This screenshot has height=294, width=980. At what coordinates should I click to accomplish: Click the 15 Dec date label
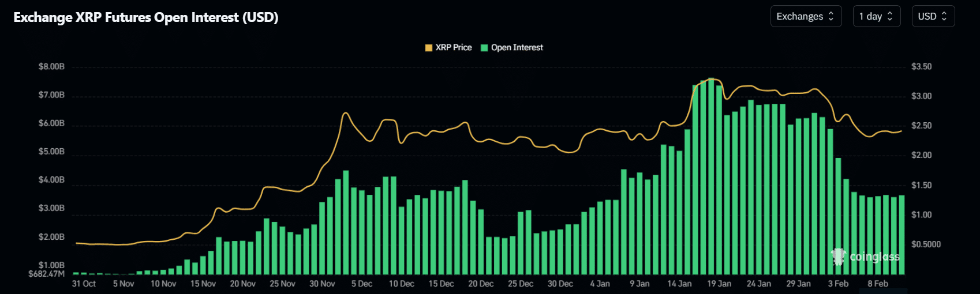tap(442, 284)
